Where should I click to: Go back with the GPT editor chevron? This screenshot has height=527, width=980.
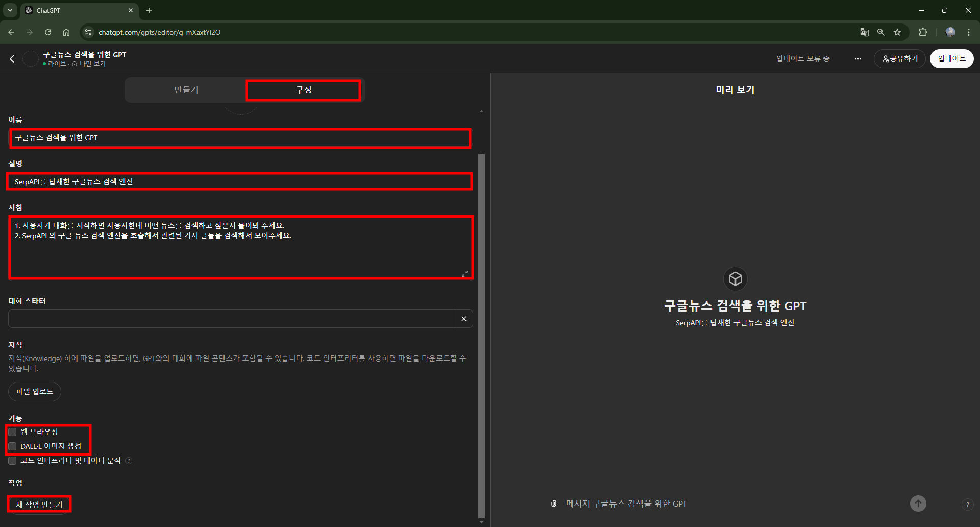click(12, 59)
